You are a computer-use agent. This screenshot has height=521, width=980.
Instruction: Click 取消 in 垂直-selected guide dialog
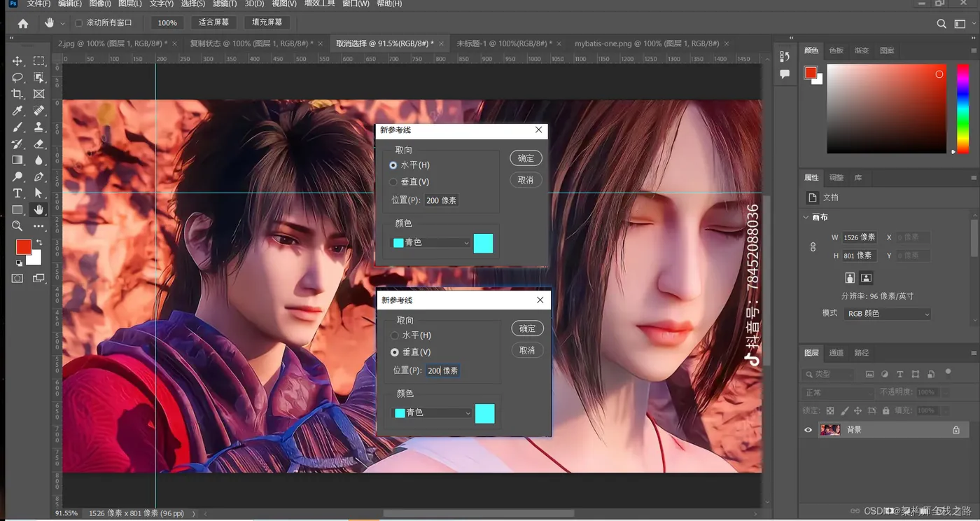[527, 350]
